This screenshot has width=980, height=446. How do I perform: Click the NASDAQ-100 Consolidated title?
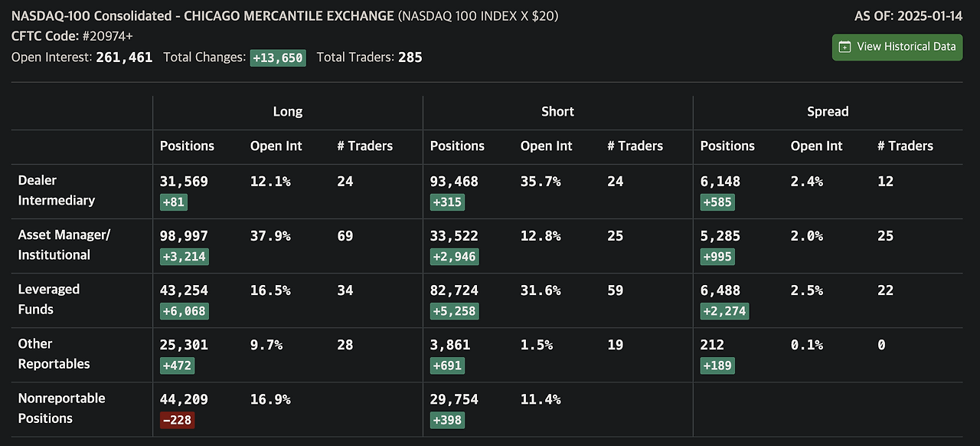92,15
